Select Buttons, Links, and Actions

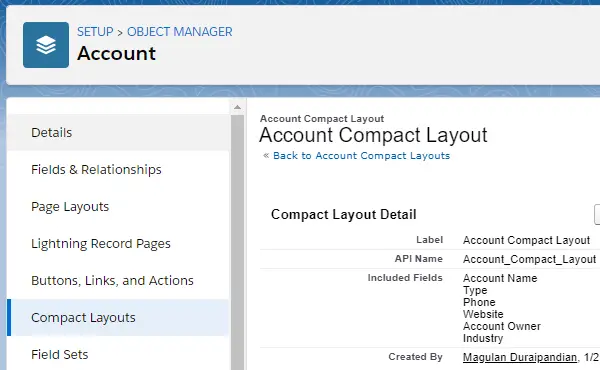(x=118, y=280)
